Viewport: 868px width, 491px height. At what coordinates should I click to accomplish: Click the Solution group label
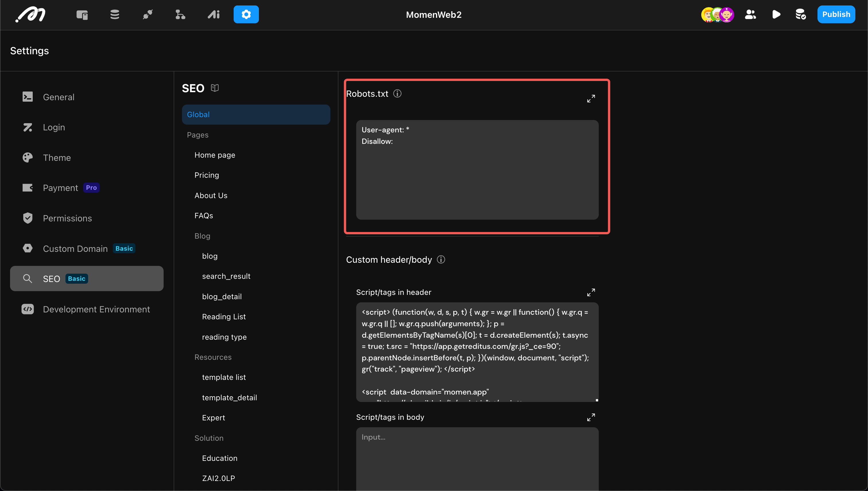(209, 438)
